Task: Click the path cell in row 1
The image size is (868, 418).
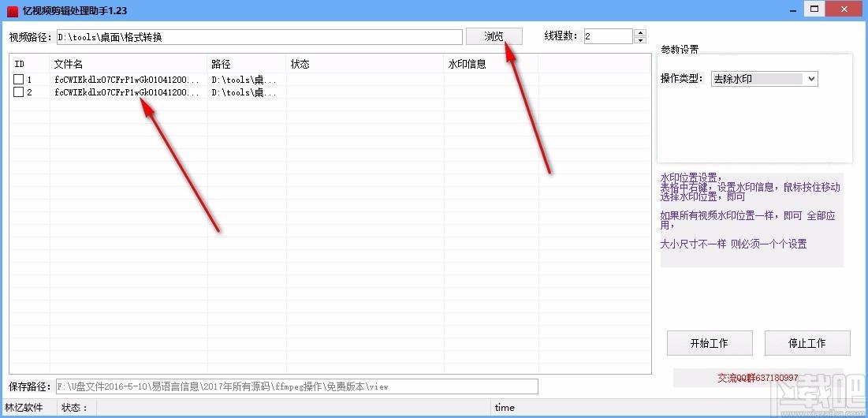Action: (244, 80)
